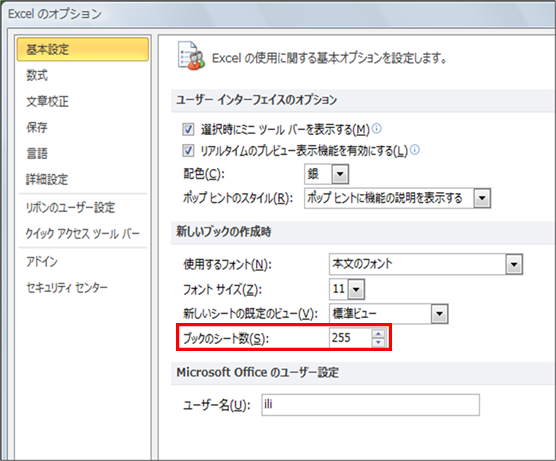Screen dimensions: 556x461
Task: Click the ブックのシート数 value field
Action: (x=351, y=338)
